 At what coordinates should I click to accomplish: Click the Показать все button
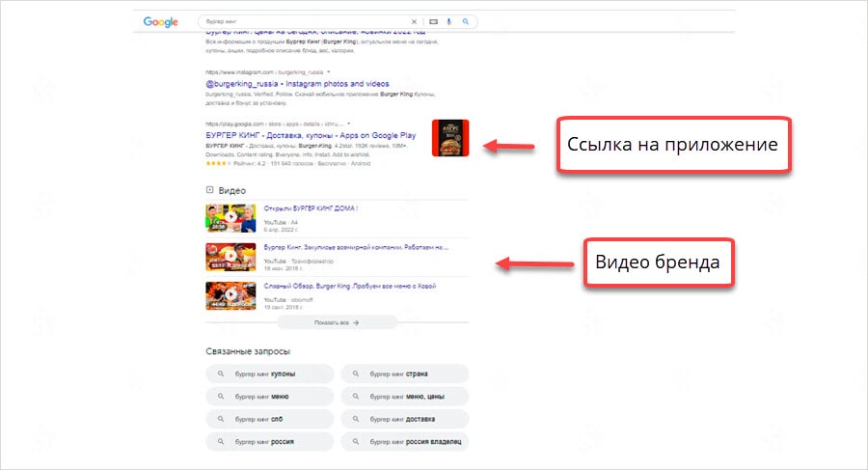338,322
